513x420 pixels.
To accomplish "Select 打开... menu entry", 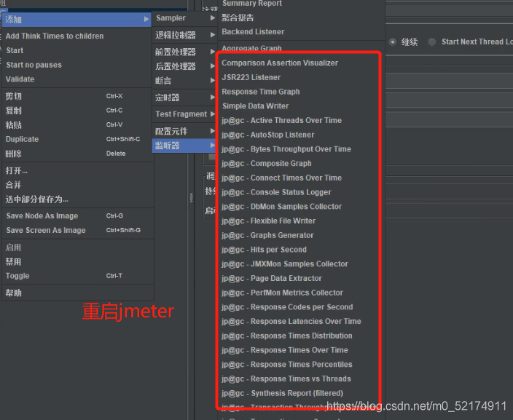I will (x=77, y=170).
